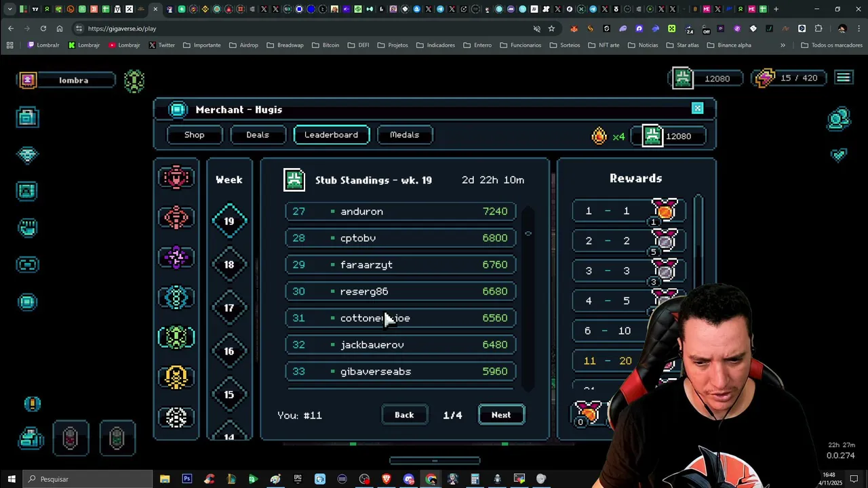Open the teal diamond gem sidebar icon
This screenshot has height=488, width=868.
click(27, 155)
